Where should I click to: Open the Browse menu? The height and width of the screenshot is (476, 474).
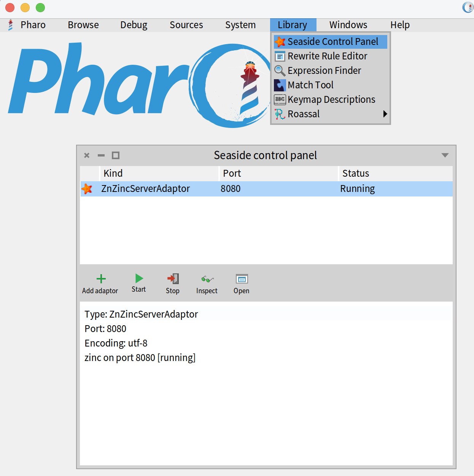[83, 25]
